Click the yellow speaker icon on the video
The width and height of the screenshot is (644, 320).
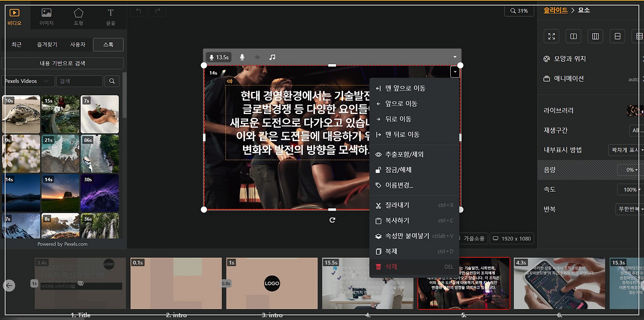(x=229, y=81)
